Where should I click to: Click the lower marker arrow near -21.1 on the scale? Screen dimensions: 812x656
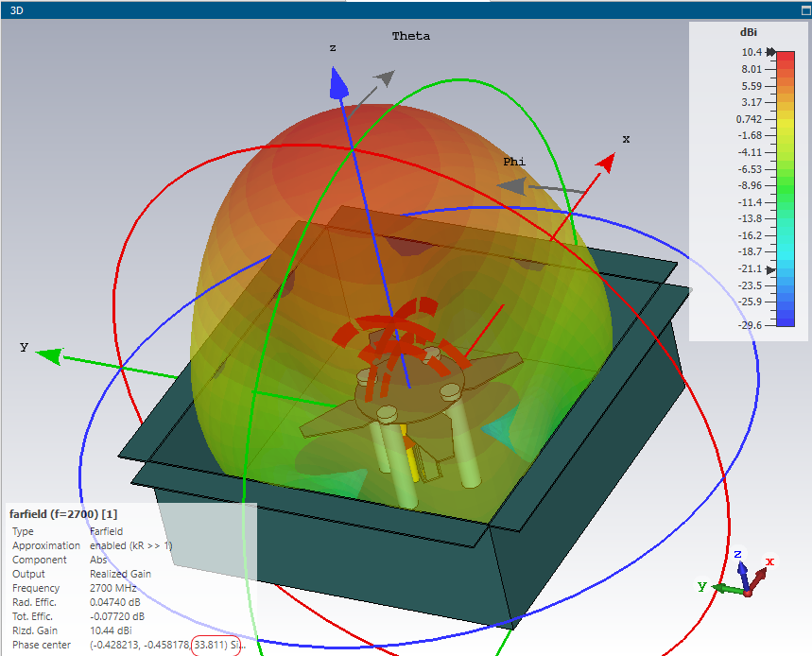(771, 269)
